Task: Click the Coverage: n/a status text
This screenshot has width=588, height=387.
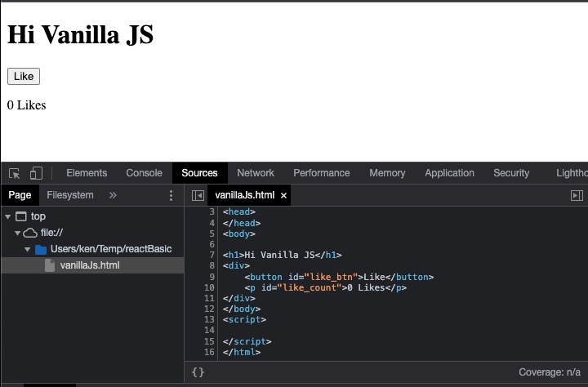Action: point(550,372)
